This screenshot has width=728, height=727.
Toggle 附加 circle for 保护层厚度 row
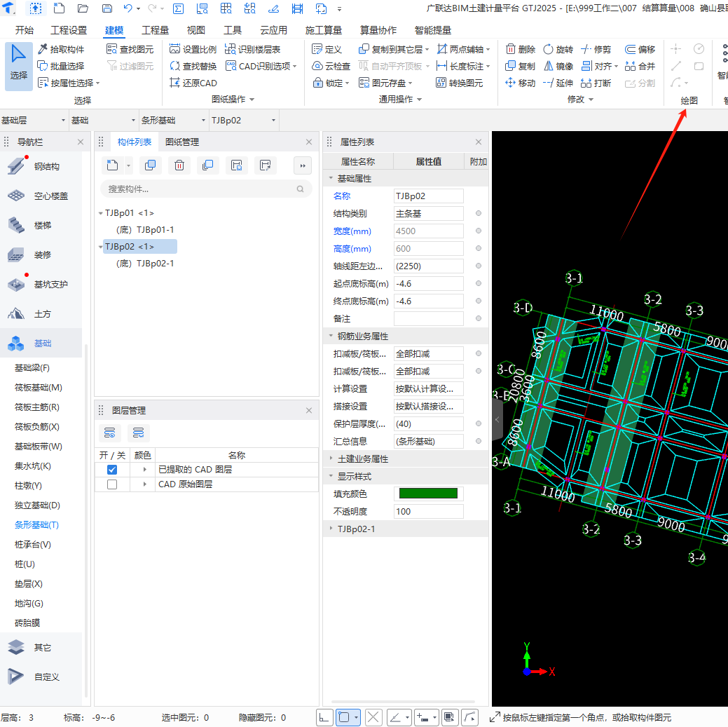(479, 423)
